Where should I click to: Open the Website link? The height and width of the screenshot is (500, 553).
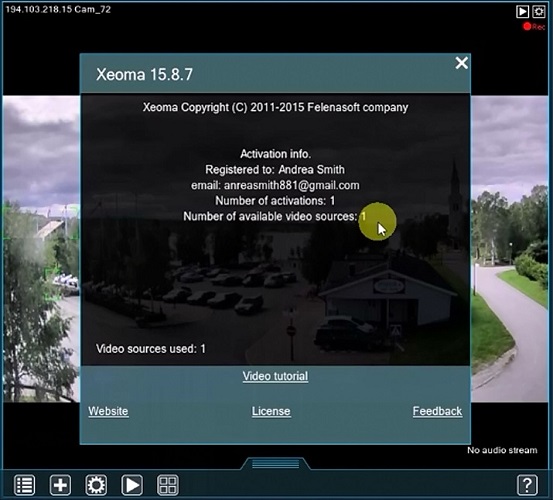point(108,411)
